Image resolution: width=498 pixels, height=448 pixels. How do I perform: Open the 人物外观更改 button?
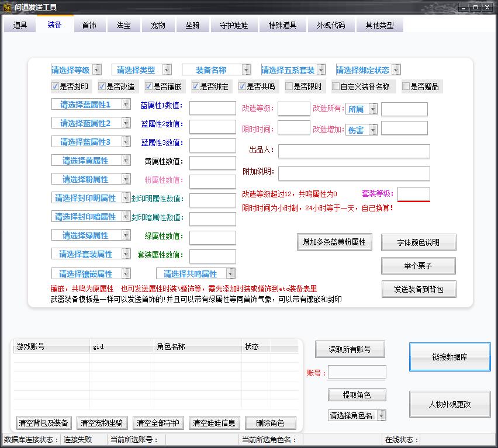point(449,404)
